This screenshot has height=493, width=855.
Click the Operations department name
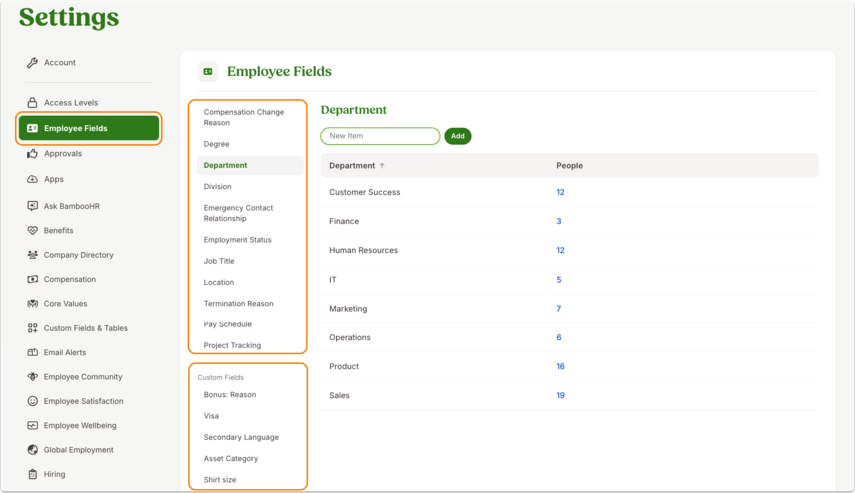[350, 338]
